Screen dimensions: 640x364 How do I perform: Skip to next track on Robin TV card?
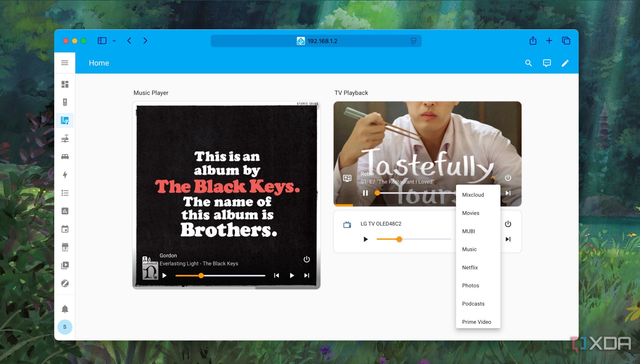coord(508,193)
